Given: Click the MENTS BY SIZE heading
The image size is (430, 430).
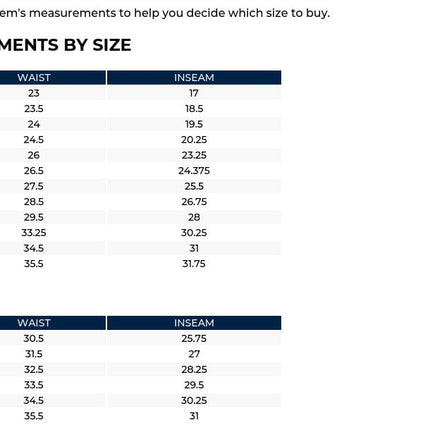Looking at the screenshot, I should point(65,45).
